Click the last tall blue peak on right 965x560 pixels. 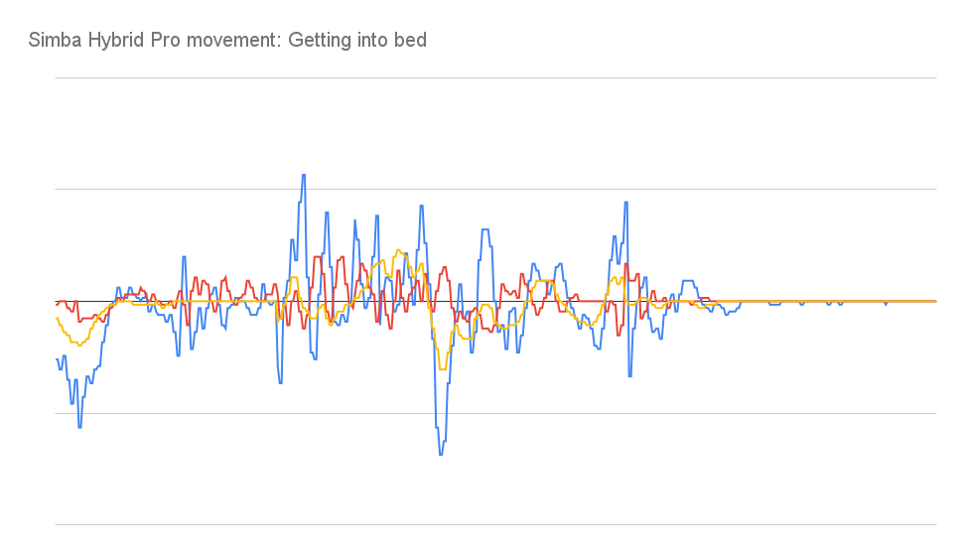(x=625, y=203)
